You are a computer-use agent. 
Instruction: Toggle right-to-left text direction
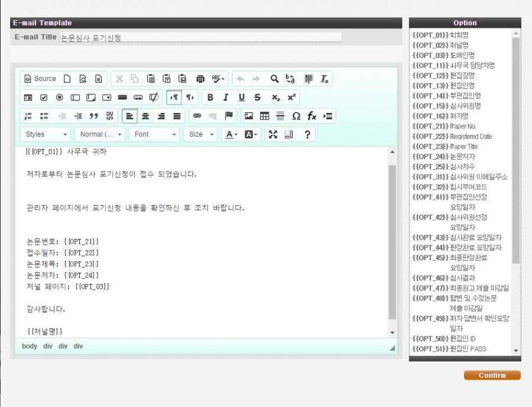coord(190,98)
